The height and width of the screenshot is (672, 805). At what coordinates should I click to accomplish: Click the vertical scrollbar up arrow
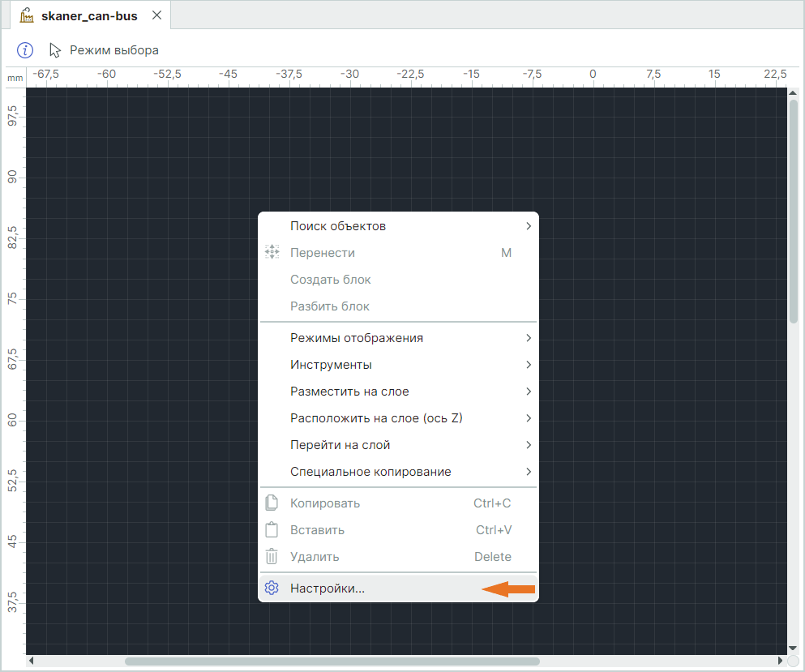(x=793, y=93)
